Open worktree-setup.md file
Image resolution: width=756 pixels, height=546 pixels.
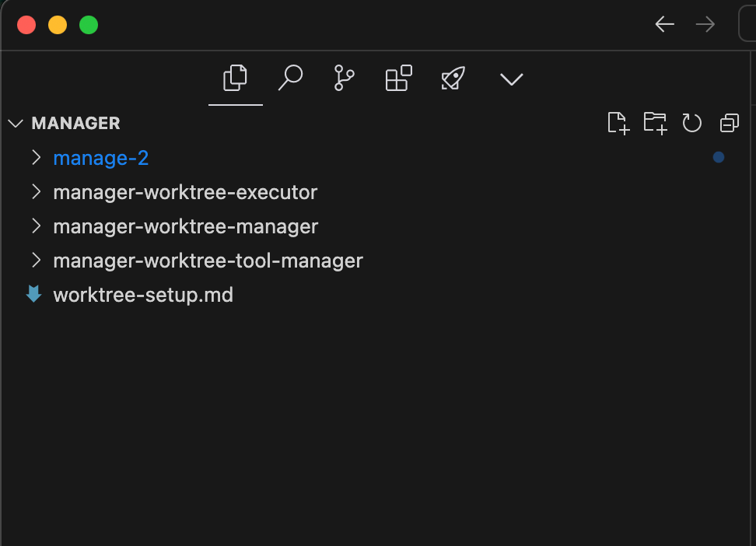click(143, 296)
